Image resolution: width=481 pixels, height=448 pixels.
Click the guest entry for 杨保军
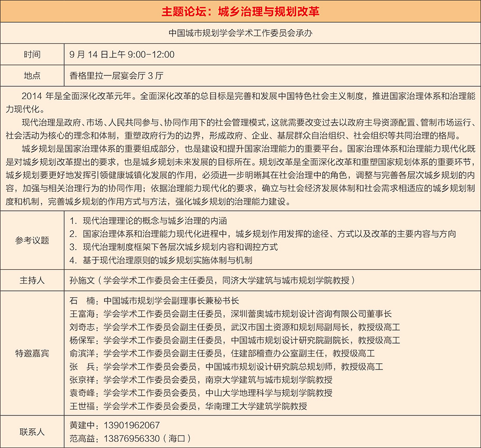point(234,340)
